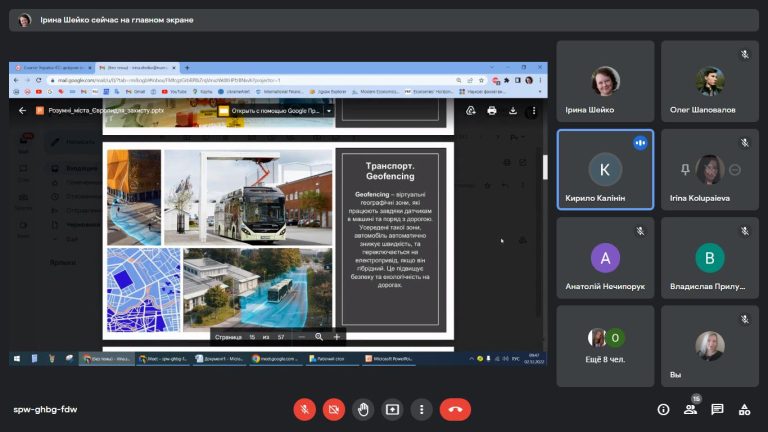The width and height of the screenshot is (768, 432).
Task: Switch to Microsoft PowerPoint taskbar item
Action: click(x=389, y=359)
